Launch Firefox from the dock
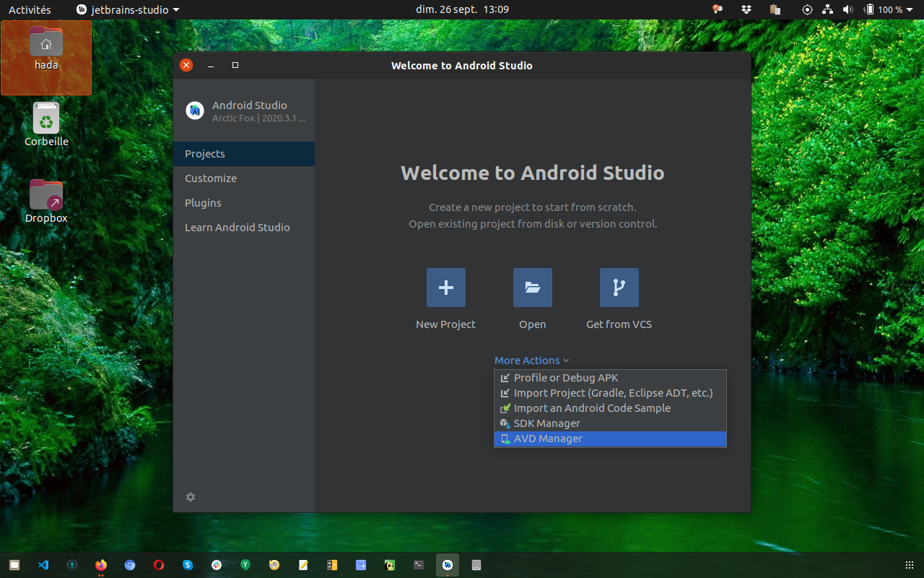 [101, 565]
